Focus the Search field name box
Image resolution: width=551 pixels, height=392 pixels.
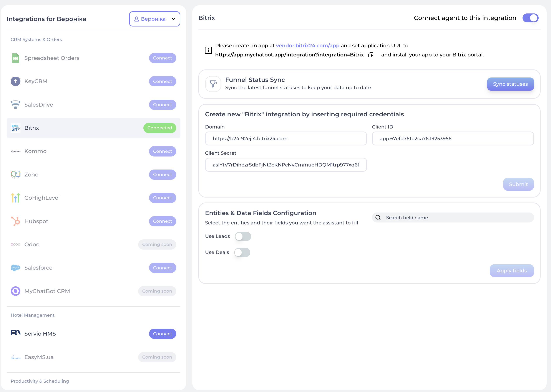pos(456,217)
